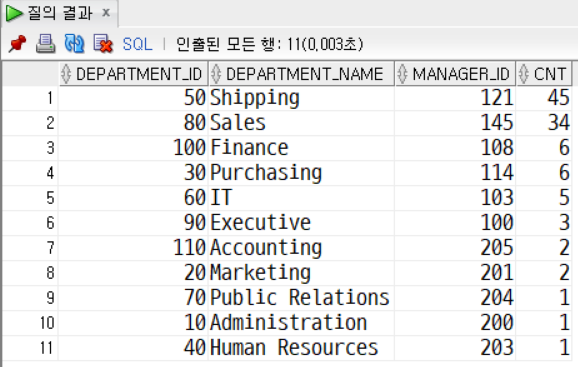Sort by MANAGER_ID column header
The width and height of the screenshot is (578, 367).
(x=455, y=74)
